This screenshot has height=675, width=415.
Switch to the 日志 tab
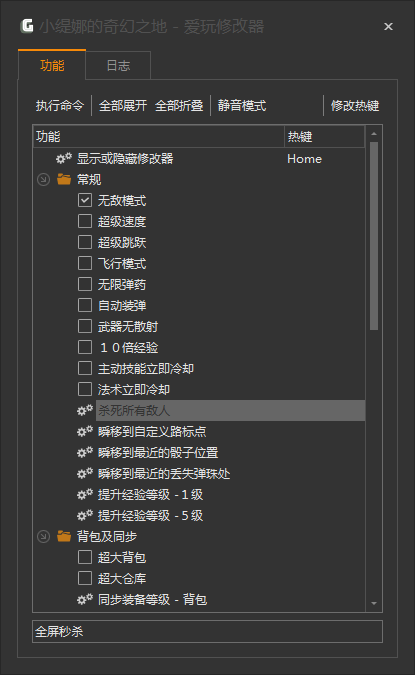118,65
